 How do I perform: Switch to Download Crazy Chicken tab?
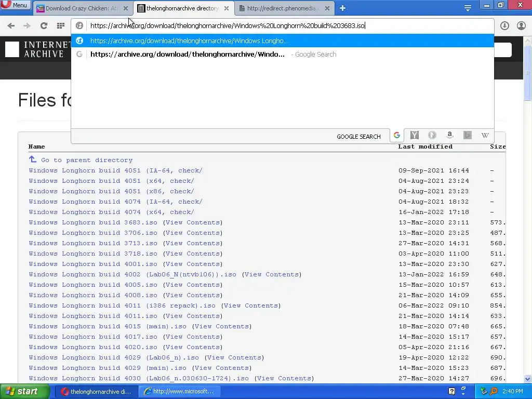81,8
